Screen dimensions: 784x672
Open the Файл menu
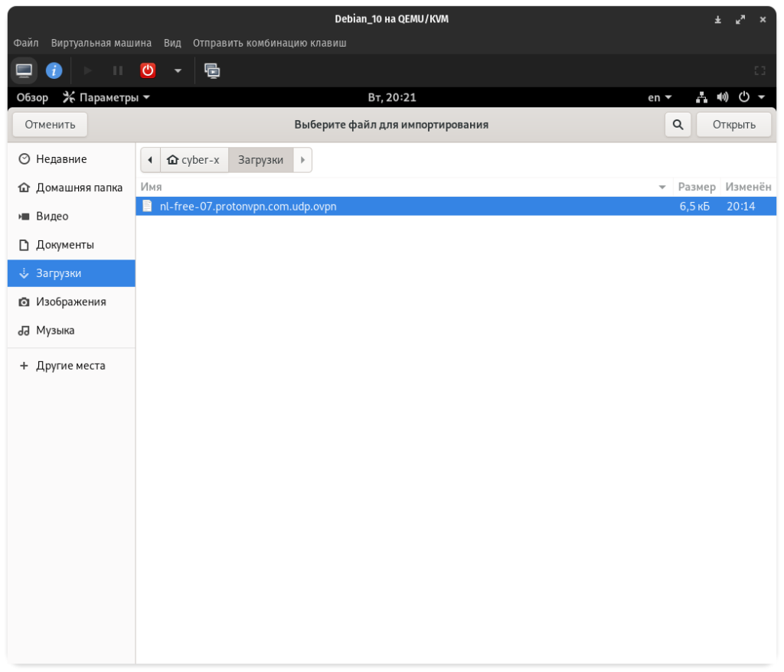[x=26, y=43]
